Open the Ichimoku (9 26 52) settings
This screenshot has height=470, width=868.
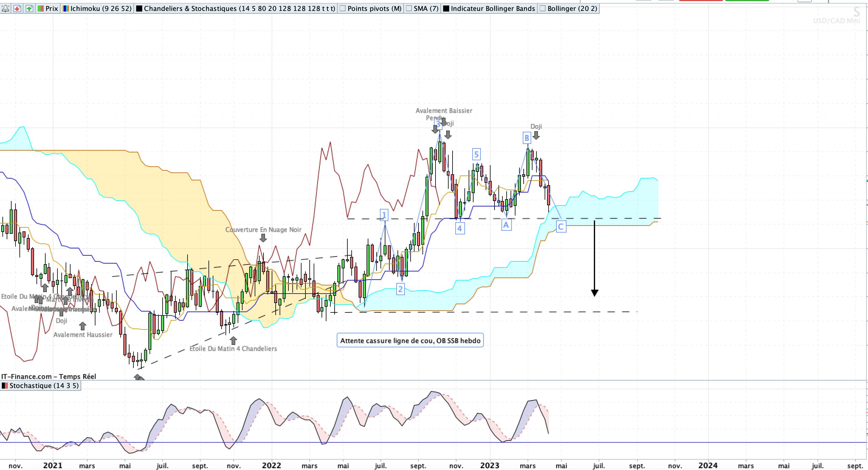101,9
